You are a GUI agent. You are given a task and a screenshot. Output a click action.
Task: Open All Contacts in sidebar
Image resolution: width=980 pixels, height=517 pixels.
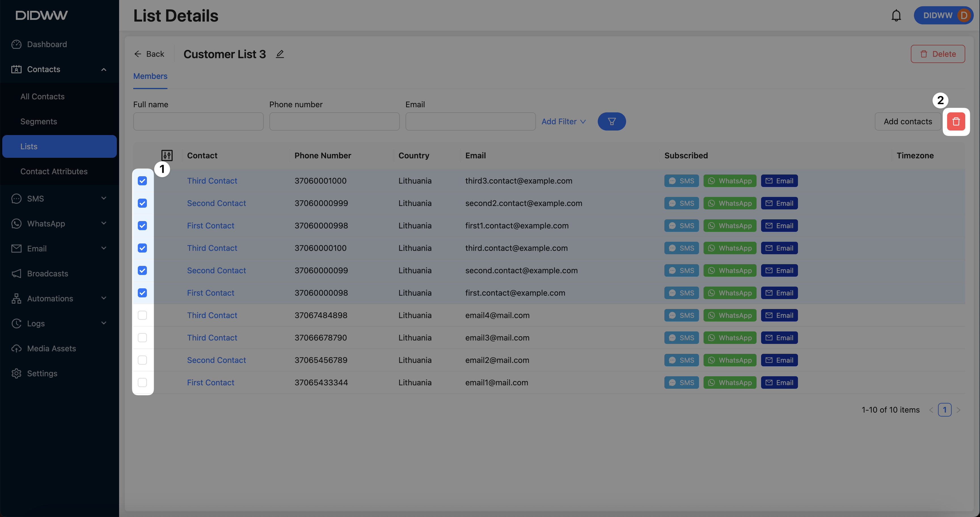click(x=59, y=97)
